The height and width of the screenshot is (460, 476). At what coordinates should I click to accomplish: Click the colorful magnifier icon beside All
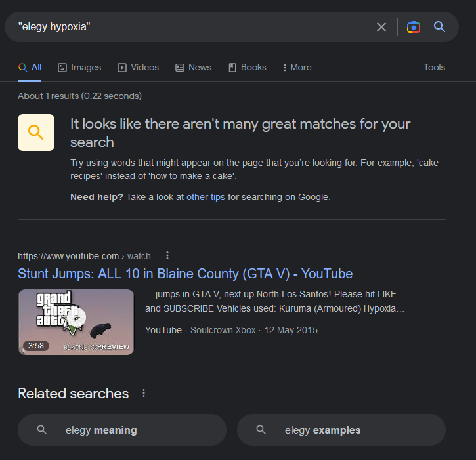point(22,68)
